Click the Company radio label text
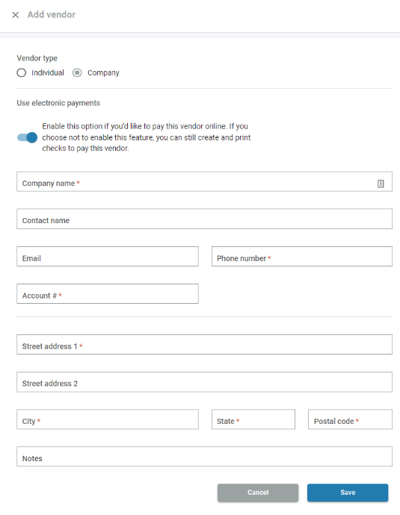Image resolution: width=400 pixels, height=515 pixels. pos(103,73)
